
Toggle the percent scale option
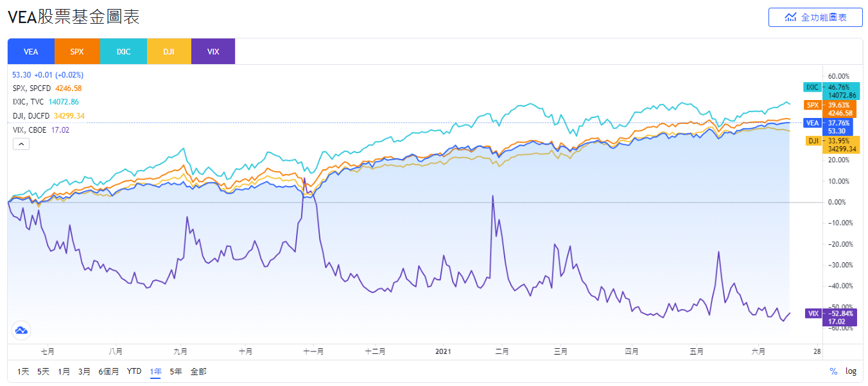coord(833,371)
